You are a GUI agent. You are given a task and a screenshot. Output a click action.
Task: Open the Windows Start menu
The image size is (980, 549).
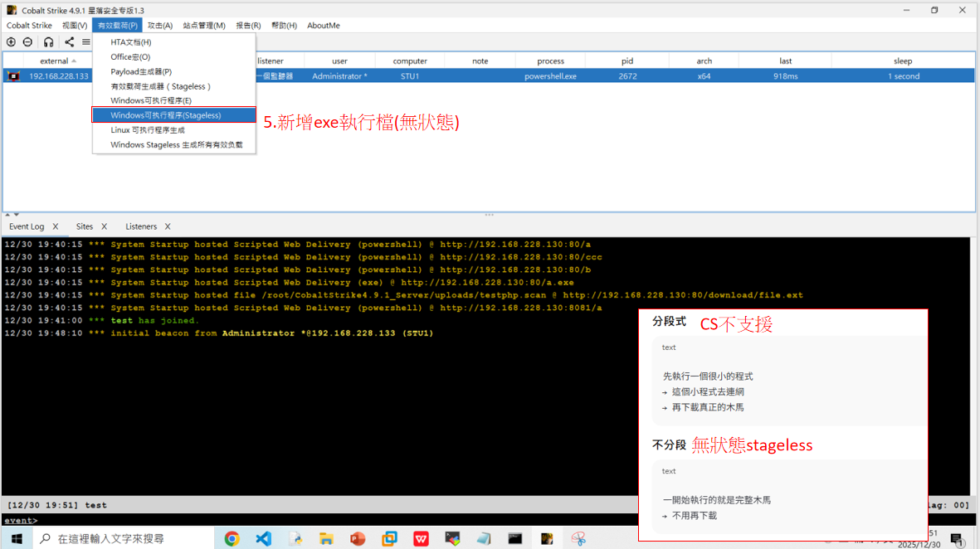coord(17,538)
